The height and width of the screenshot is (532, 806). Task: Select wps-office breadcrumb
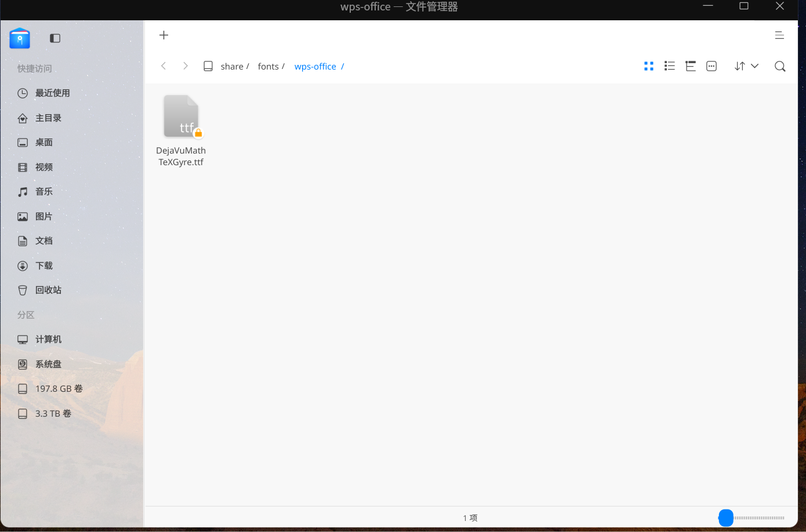tap(315, 67)
